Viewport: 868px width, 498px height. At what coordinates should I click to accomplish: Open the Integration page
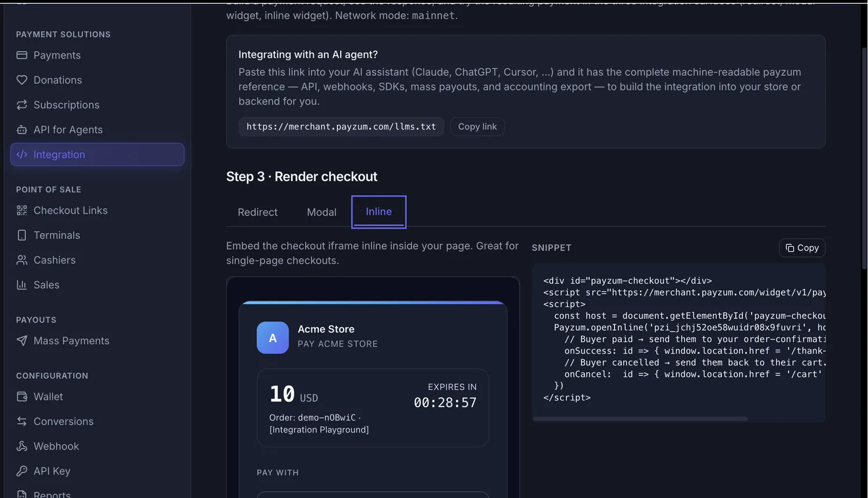(x=97, y=155)
